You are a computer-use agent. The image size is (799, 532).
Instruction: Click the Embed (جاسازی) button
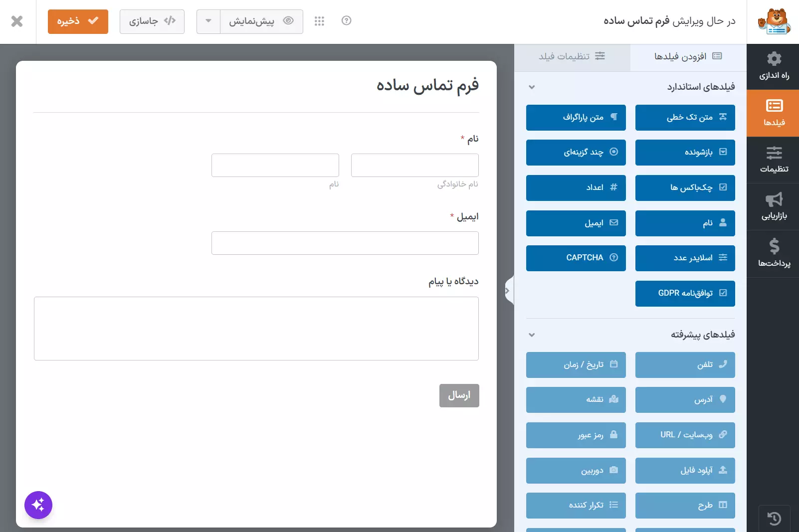click(x=152, y=21)
